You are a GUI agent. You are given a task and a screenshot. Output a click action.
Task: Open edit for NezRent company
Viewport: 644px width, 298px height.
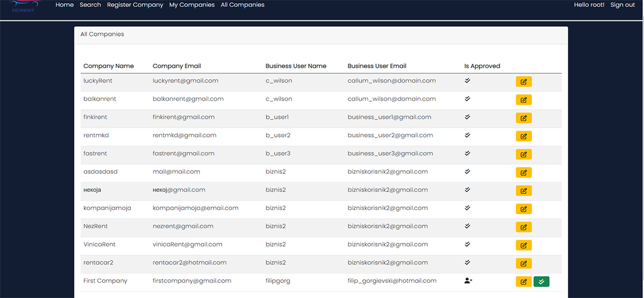click(x=523, y=227)
